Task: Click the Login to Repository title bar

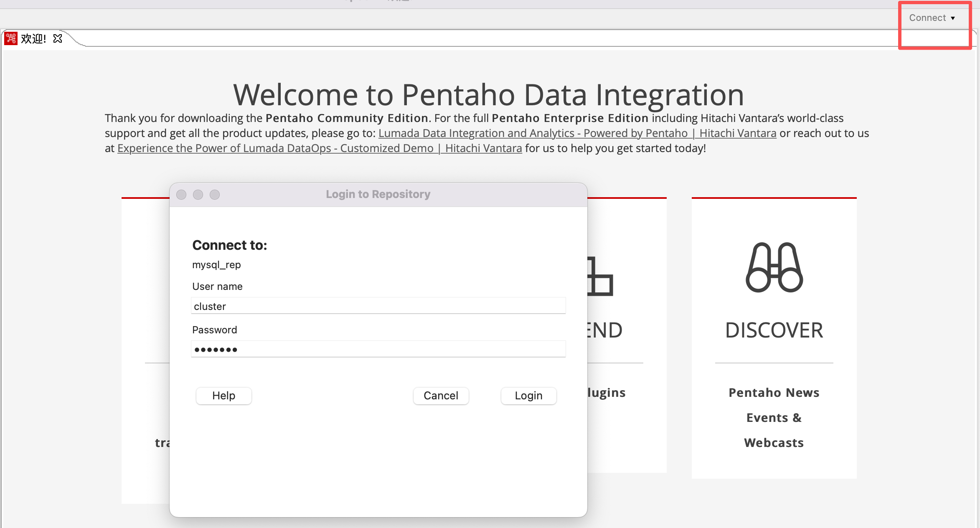Action: [378, 195]
